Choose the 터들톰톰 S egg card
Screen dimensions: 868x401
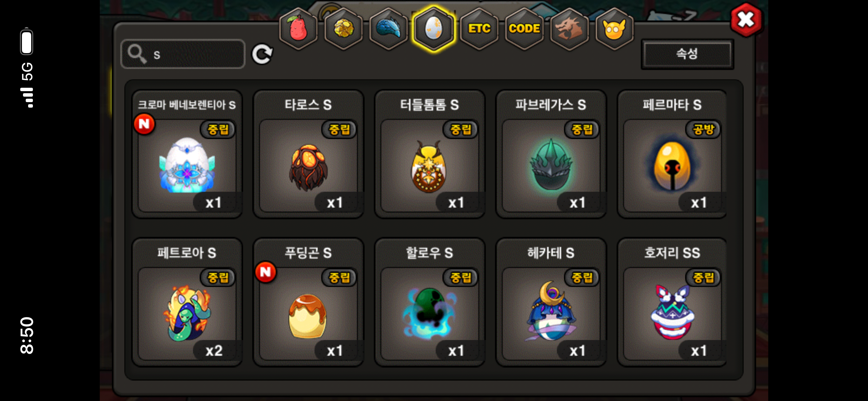(x=430, y=154)
